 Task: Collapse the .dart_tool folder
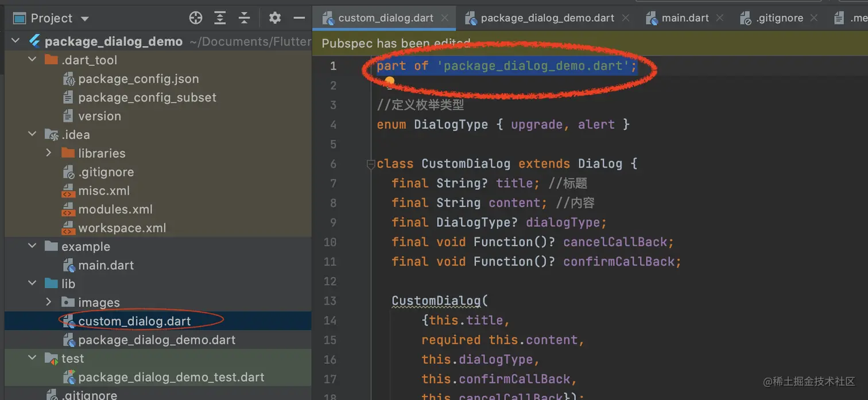click(33, 60)
